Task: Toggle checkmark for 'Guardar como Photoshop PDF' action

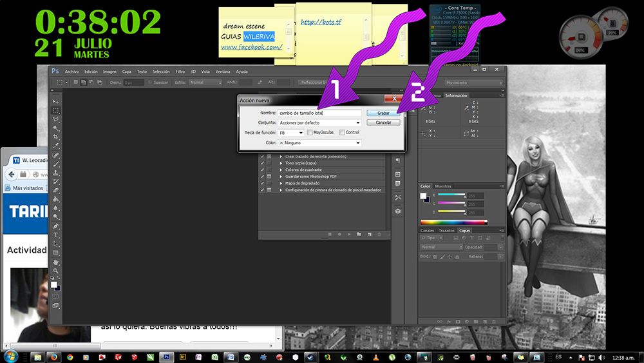Action: (262, 177)
